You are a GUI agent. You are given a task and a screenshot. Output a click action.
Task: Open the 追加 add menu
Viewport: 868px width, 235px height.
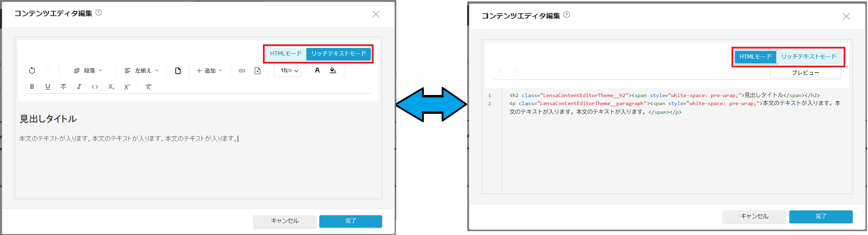(x=209, y=71)
